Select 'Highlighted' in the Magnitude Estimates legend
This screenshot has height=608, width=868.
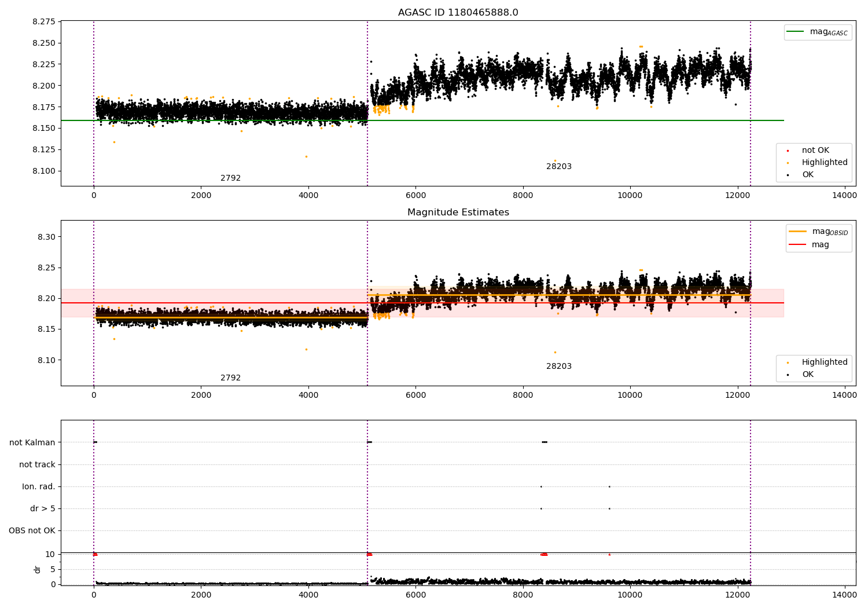click(825, 362)
